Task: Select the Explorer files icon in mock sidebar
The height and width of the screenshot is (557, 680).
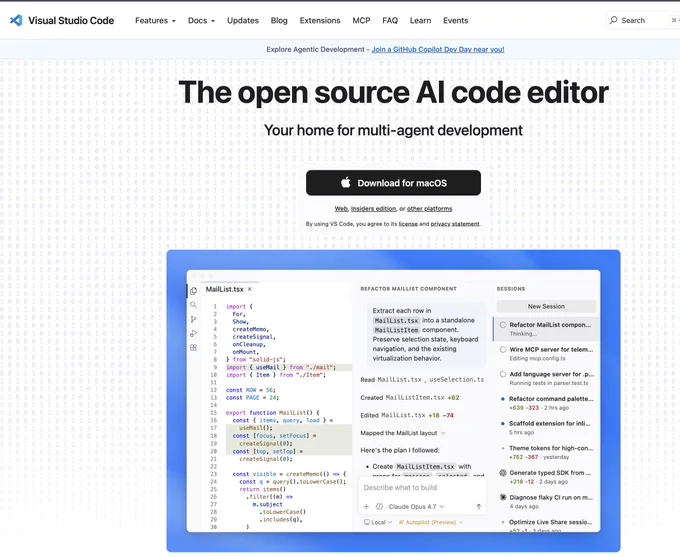Action: point(193,291)
